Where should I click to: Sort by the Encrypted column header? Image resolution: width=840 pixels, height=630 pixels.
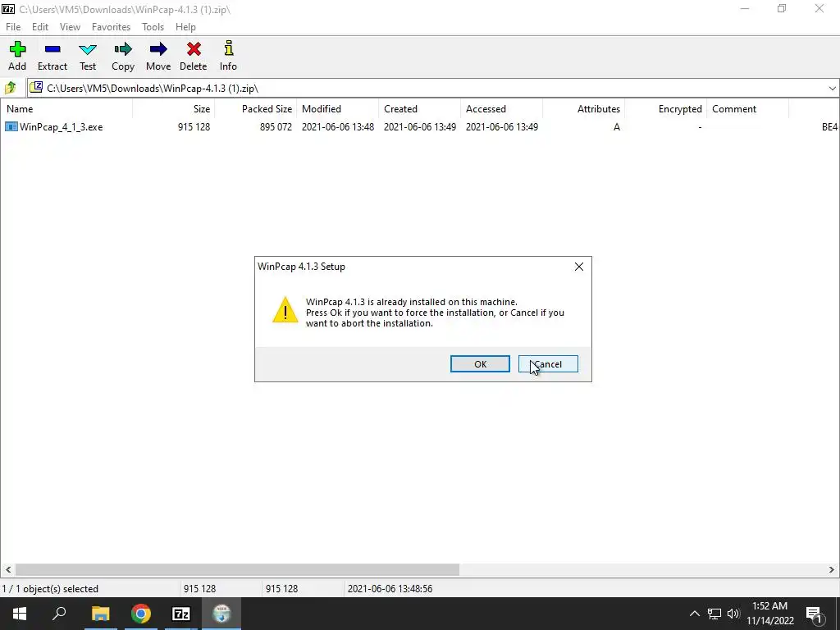point(665,109)
